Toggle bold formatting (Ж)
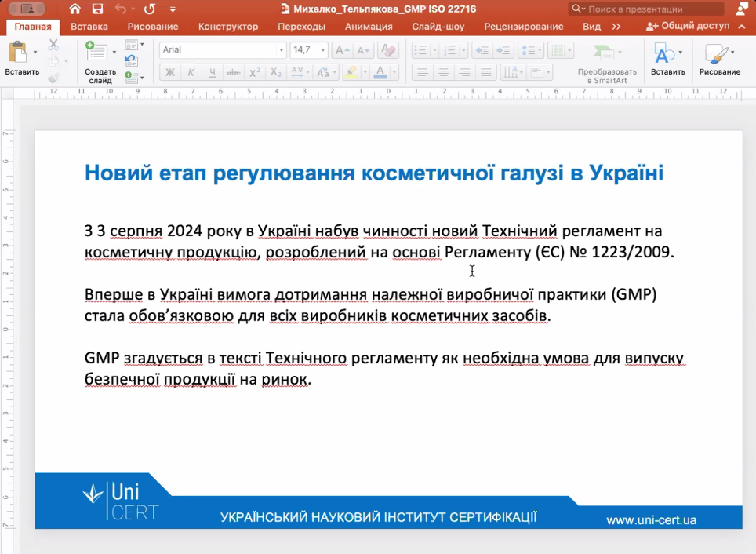 170,73
